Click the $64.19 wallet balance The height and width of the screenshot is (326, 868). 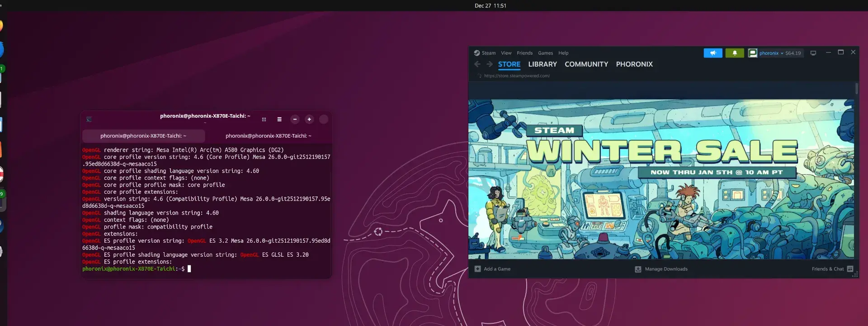793,53
